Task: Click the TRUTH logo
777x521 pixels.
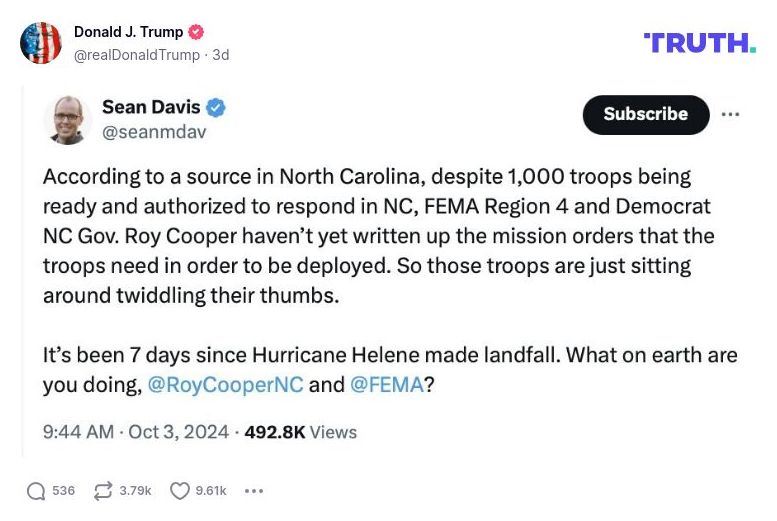Action: point(700,42)
